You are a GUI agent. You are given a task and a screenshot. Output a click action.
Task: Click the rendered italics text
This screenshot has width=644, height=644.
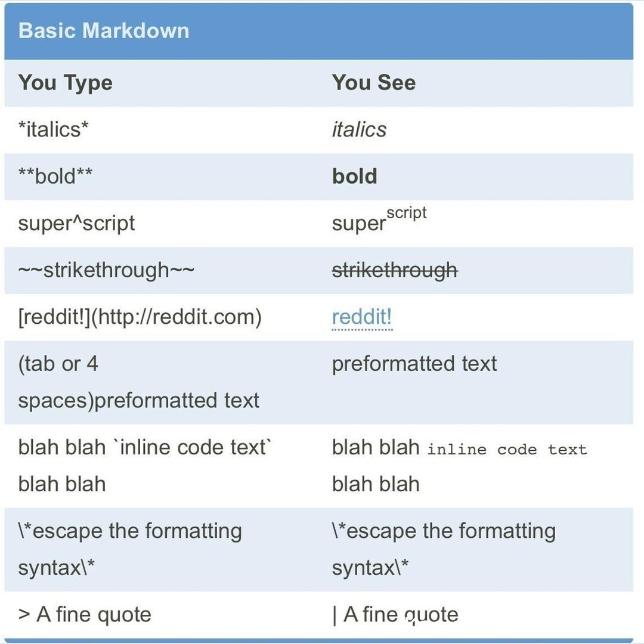coord(359,129)
